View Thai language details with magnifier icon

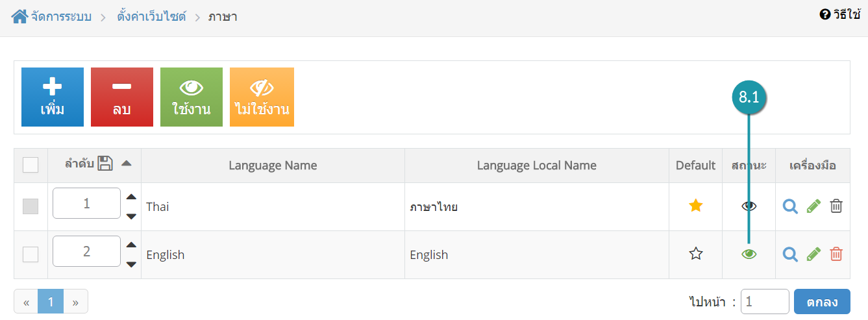(790, 206)
